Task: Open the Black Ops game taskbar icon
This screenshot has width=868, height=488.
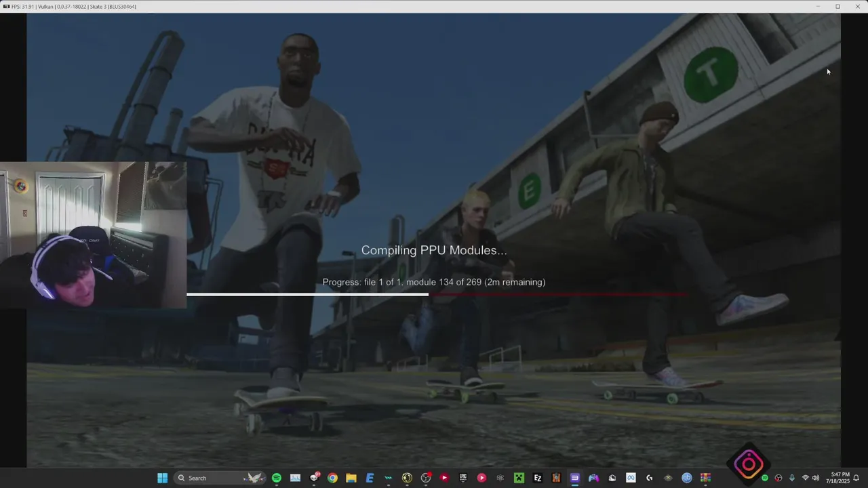Action: point(556,478)
